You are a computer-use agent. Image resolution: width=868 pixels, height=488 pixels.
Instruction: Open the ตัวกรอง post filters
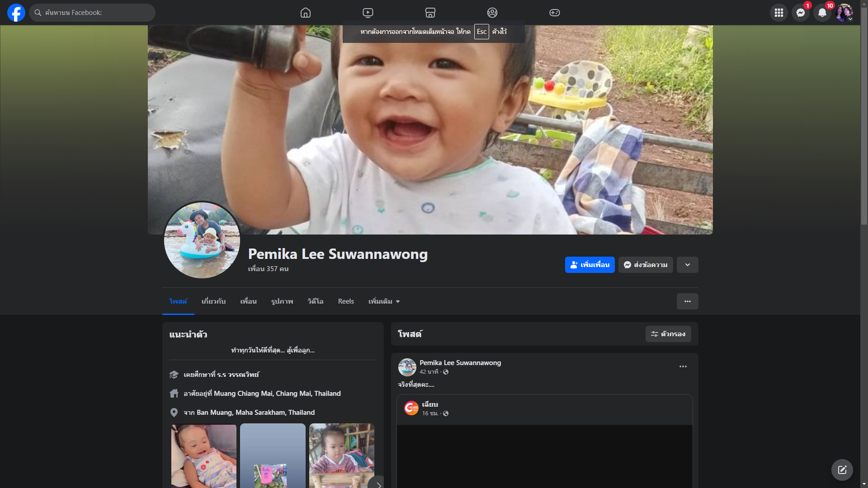click(668, 334)
